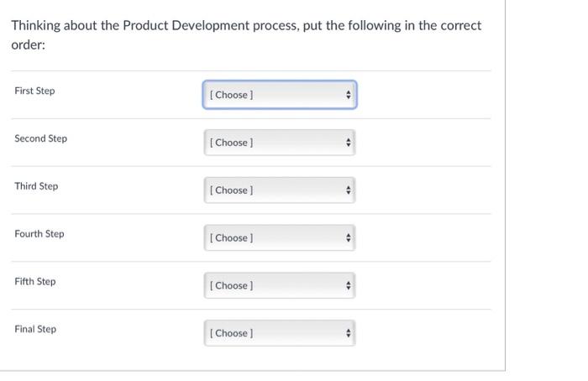Screen dimensions: 588x381
Task: Click the "First Step" row label
Action: [34, 91]
